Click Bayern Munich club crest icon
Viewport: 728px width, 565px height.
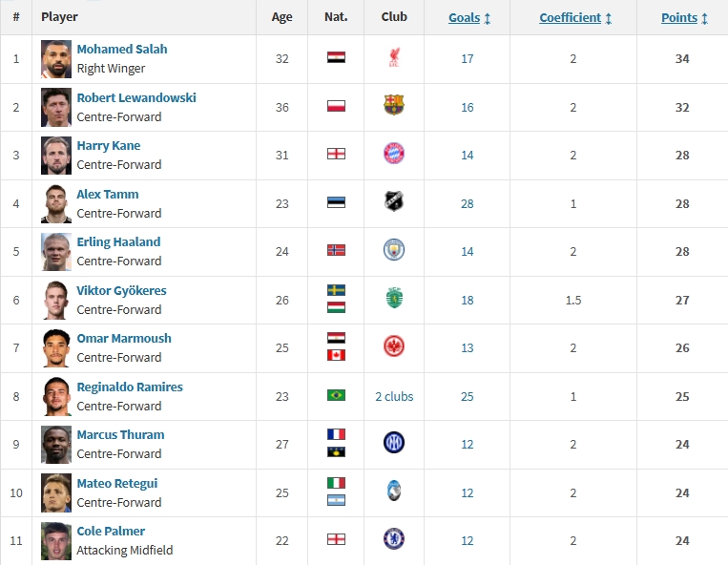click(393, 155)
